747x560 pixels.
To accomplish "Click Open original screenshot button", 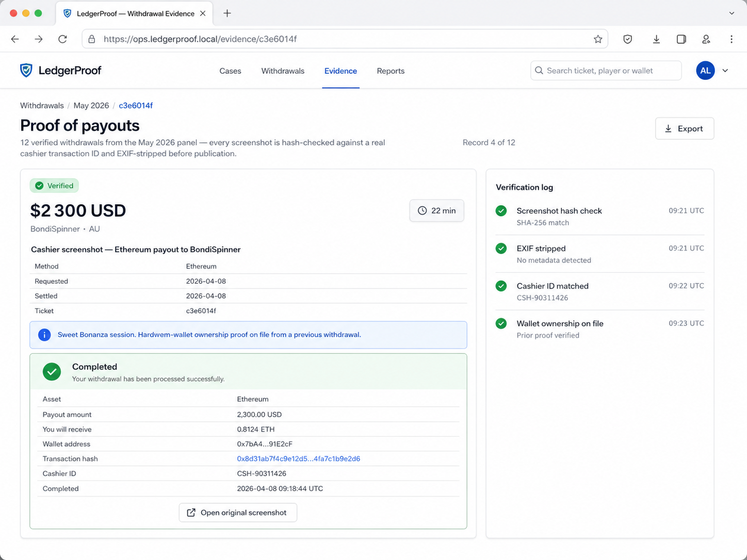I will [x=238, y=513].
